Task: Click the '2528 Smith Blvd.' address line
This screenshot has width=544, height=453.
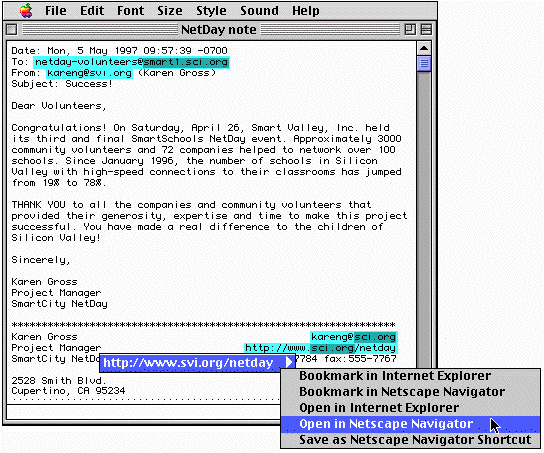Action: click(x=59, y=381)
